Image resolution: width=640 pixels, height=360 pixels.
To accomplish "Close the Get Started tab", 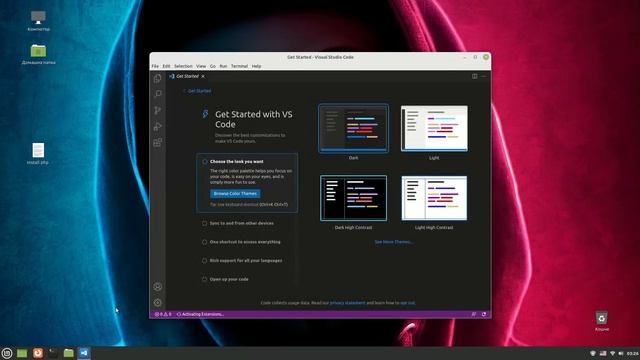I will coord(203,76).
